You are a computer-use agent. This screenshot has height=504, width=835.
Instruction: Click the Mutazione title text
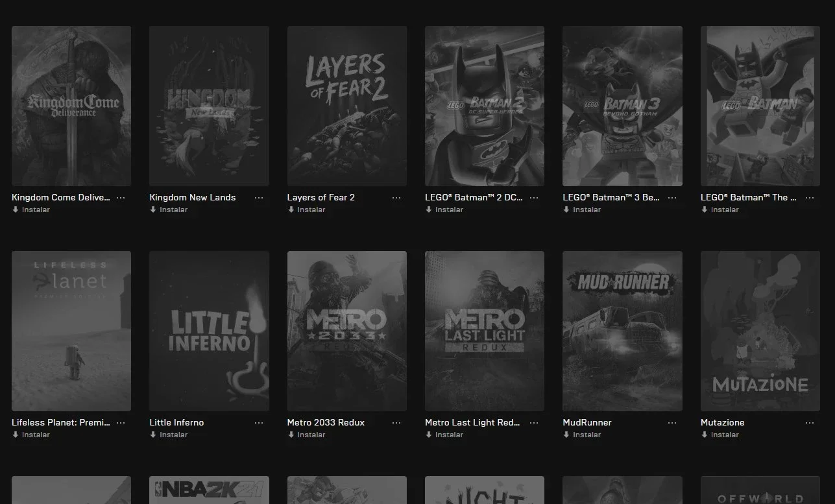pos(723,422)
